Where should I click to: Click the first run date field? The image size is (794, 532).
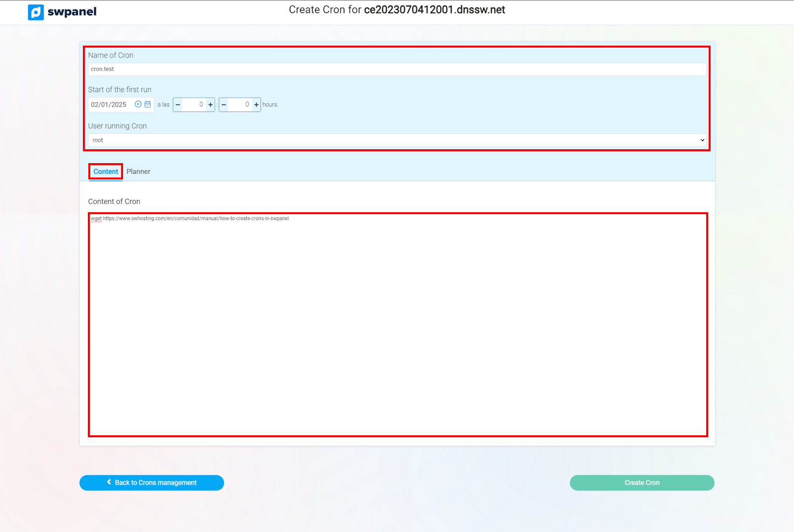(x=110, y=105)
